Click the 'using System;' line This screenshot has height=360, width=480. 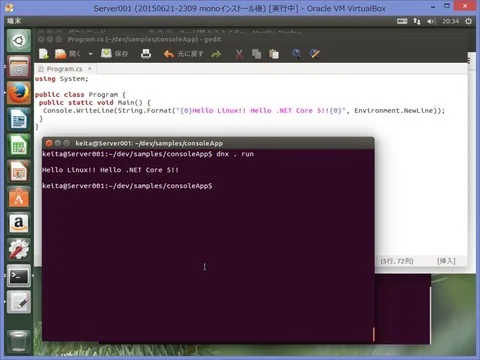(x=62, y=79)
